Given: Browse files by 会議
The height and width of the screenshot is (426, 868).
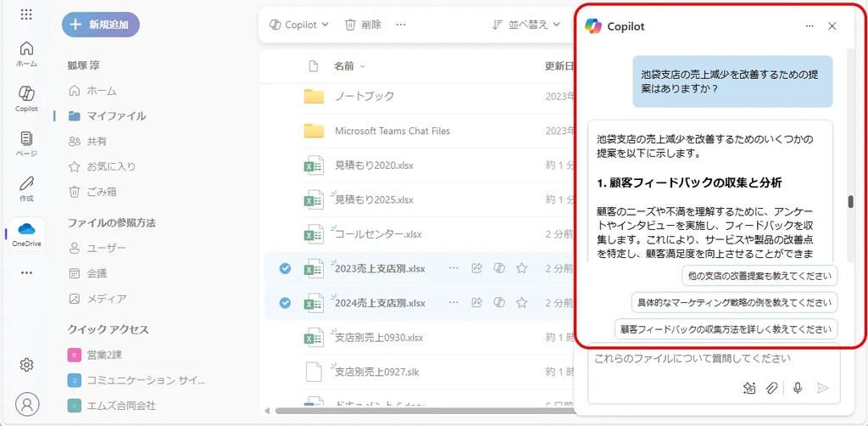Looking at the screenshot, I should pos(87,273).
